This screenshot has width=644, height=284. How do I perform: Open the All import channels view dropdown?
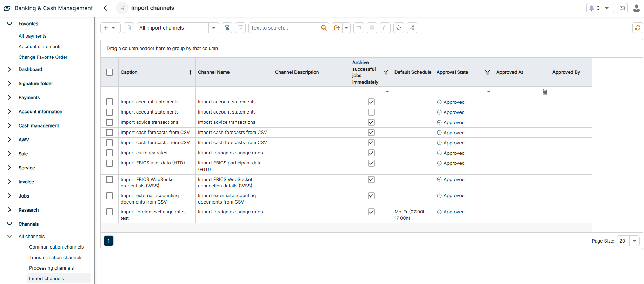click(x=213, y=28)
